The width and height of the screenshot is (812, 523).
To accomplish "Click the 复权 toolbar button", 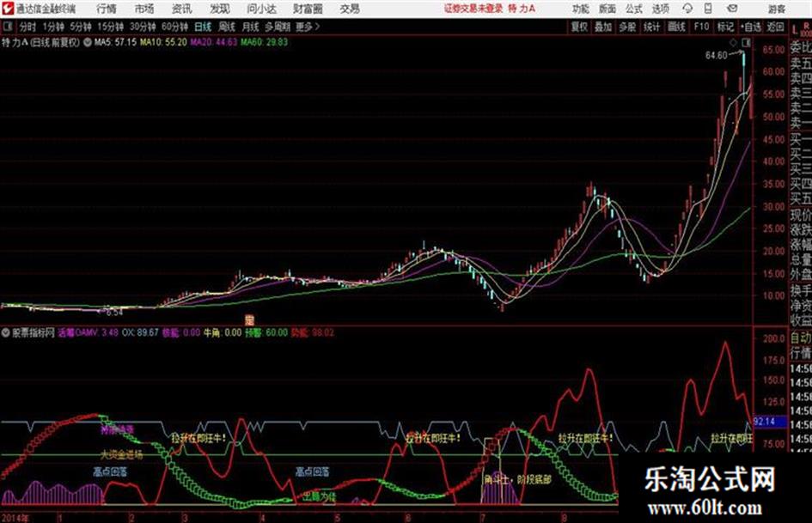I will pyautogui.click(x=579, y=27).
